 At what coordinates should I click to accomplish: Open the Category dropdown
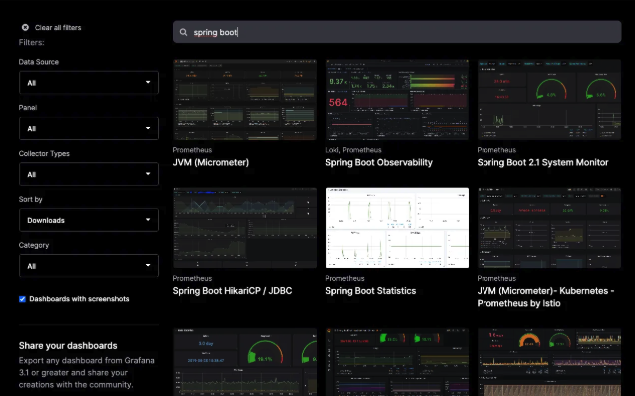(89, 266)
